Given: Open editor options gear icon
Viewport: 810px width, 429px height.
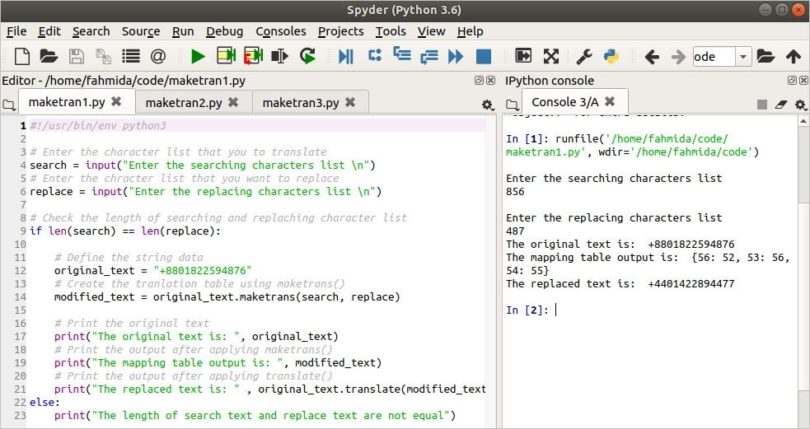Looking at the screenshot, I should (487, 105).
